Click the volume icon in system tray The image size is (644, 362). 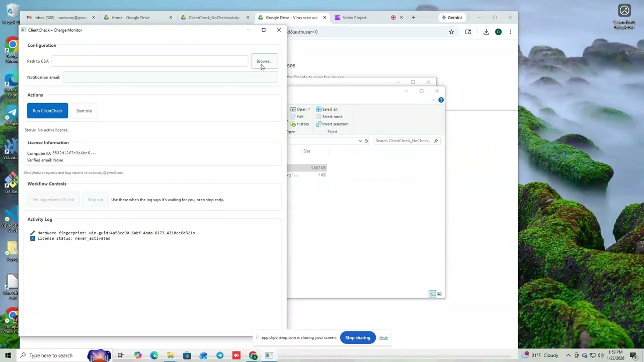coord(601,355)
